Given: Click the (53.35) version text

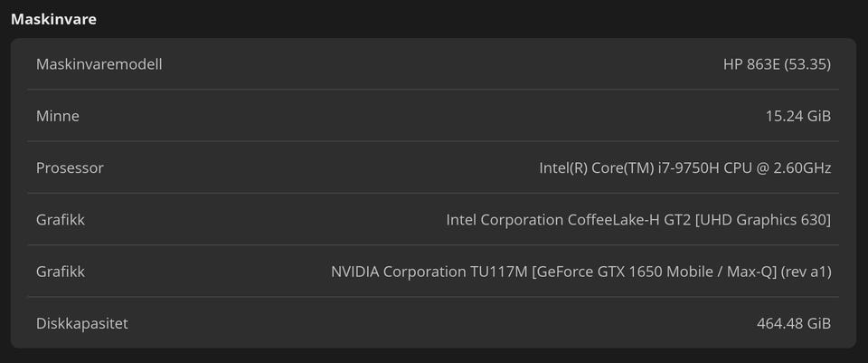Looking at the screenshot, I should click(807, 64).
